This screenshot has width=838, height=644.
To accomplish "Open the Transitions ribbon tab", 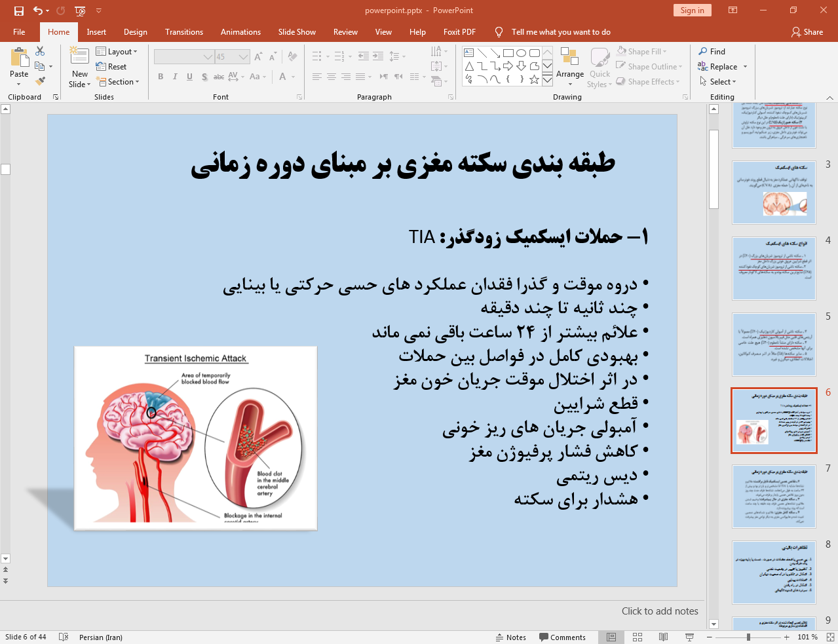I will [183, 32].
